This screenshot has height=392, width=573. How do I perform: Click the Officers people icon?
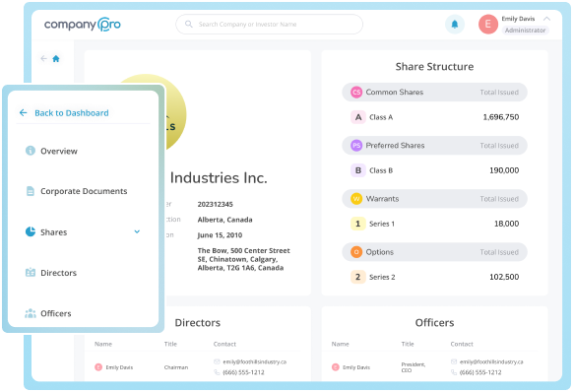click(x=31, y=313)
